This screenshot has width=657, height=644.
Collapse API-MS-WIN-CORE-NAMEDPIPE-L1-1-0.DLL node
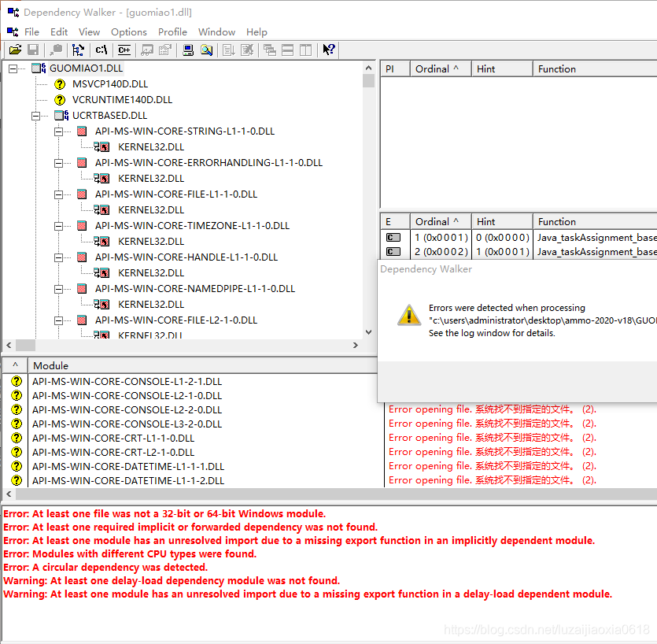59,289
